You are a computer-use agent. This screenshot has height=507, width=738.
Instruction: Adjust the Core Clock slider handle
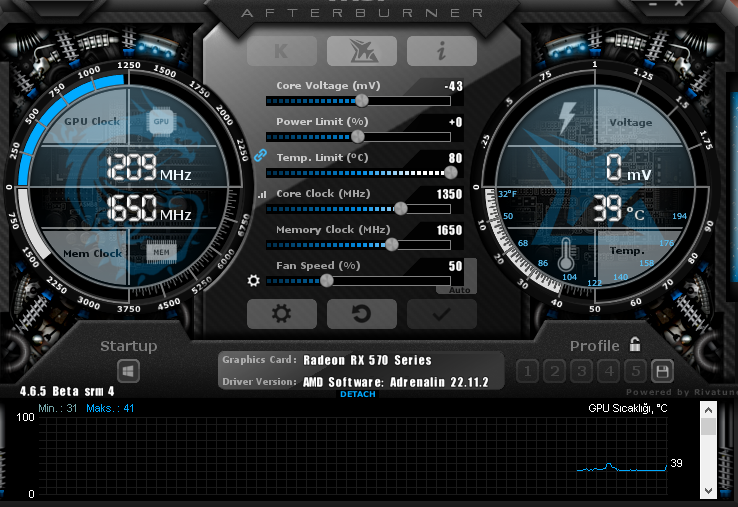click(x=401, y=209)
